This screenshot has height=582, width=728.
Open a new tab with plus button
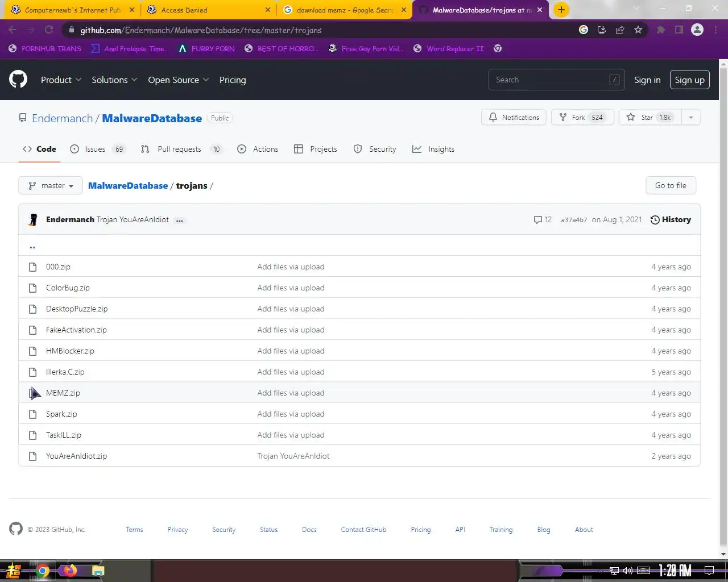pos(561,10)
